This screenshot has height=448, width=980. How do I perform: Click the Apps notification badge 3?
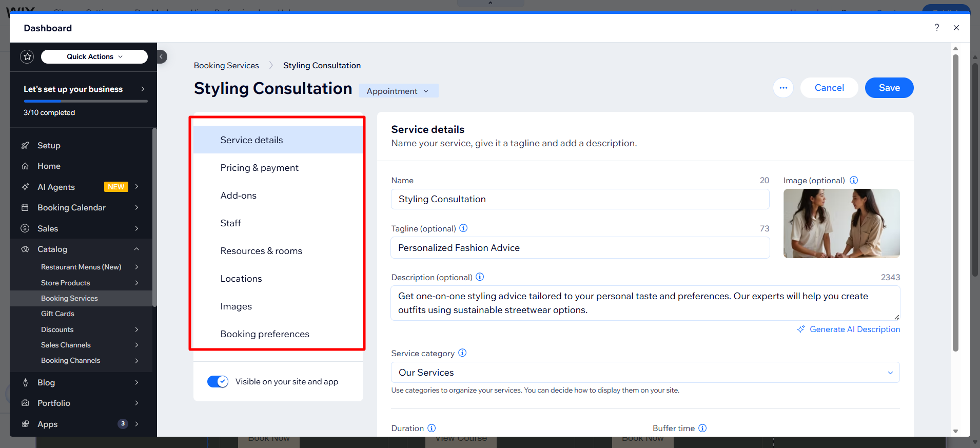click(123, 424)
